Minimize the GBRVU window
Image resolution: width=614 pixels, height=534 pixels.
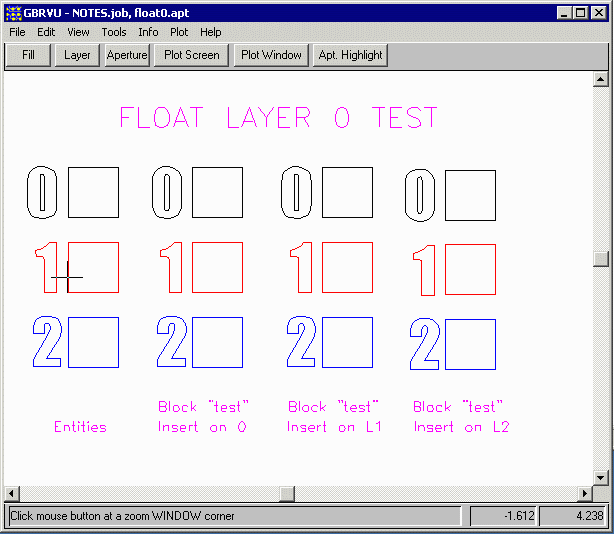pyautogui.click(x=564, y=13)
